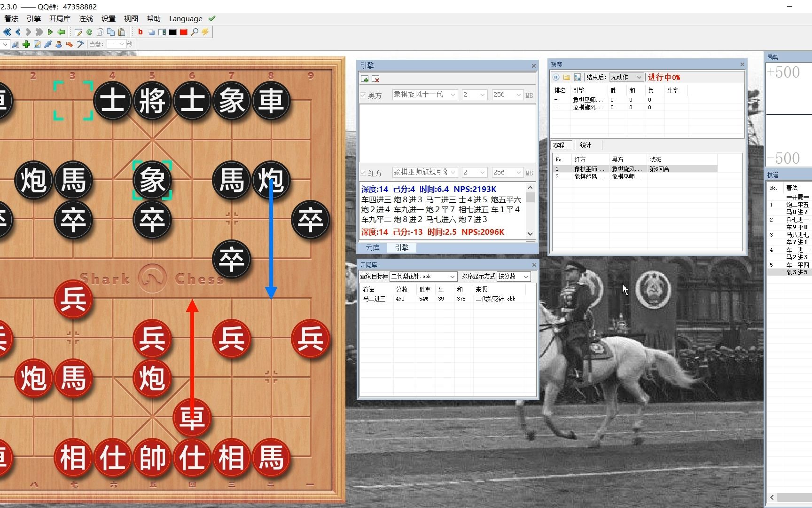The image size is (812, 508).
Task: Click the yellow lightning bolt icon
Action: click(205, 32)
